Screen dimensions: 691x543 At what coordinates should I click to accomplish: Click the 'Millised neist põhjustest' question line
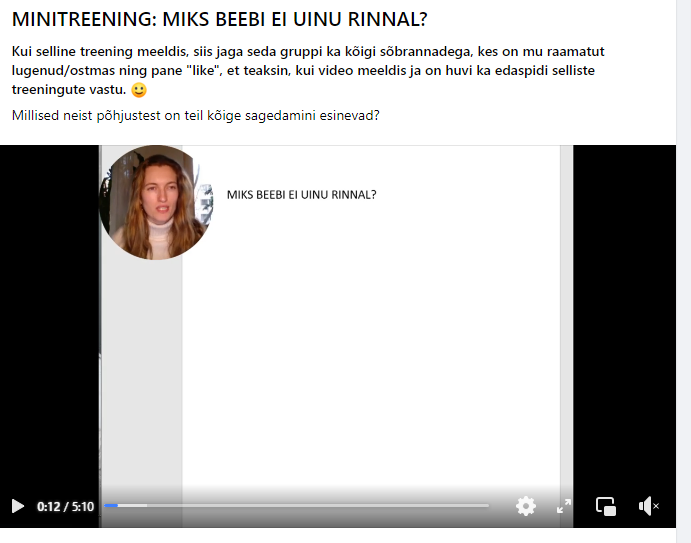195,115
